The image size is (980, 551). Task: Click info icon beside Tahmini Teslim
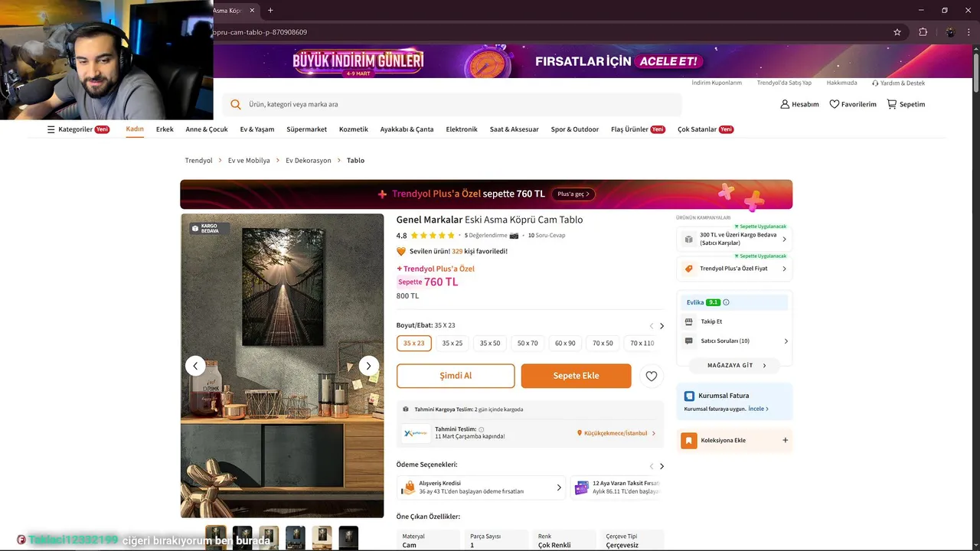(481, 429)
